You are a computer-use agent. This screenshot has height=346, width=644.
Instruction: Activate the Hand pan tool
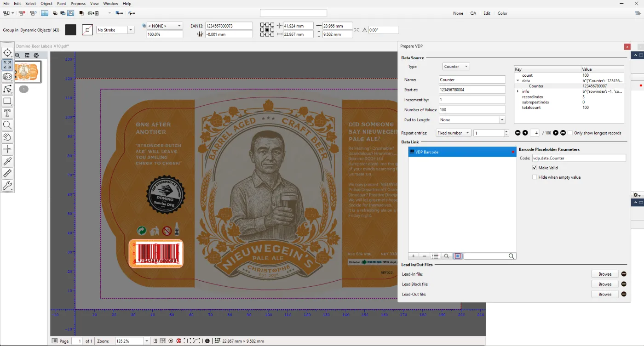(7, 137)
